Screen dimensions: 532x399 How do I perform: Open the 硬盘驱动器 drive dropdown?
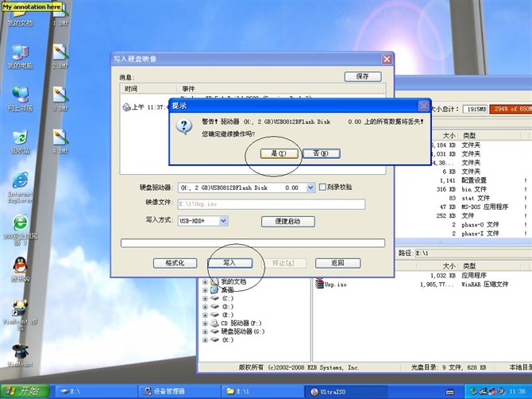click(x=310, y=188)
